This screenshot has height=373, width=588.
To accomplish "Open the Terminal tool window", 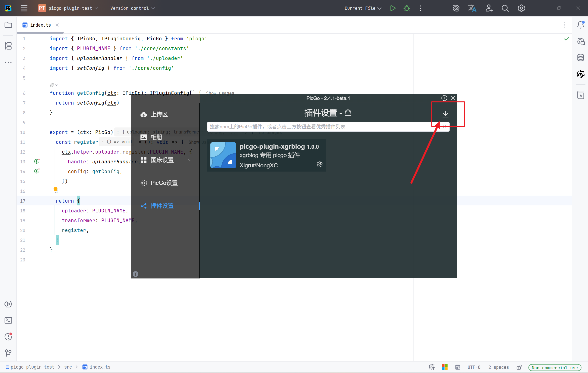I will [8, 320].
